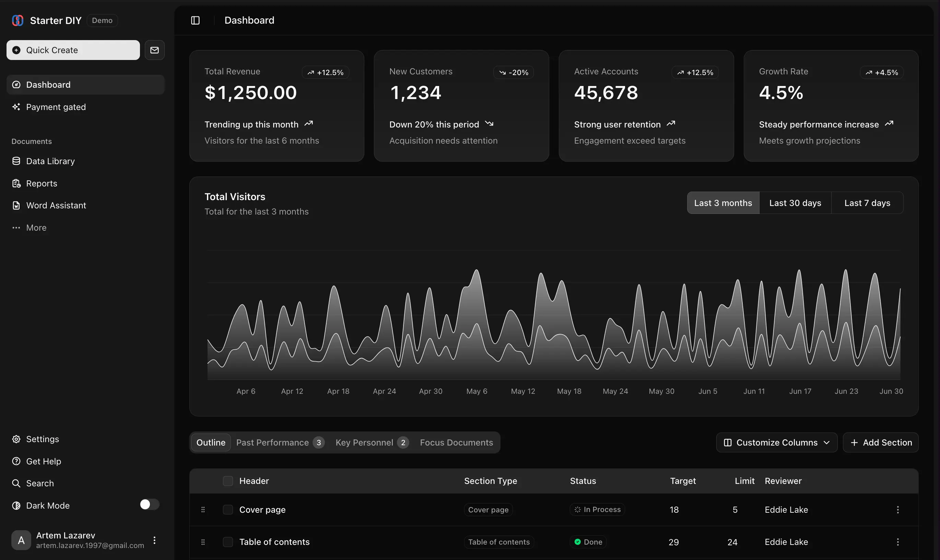
Task: Toggle Dark Mode off
Action: point(149,504)
